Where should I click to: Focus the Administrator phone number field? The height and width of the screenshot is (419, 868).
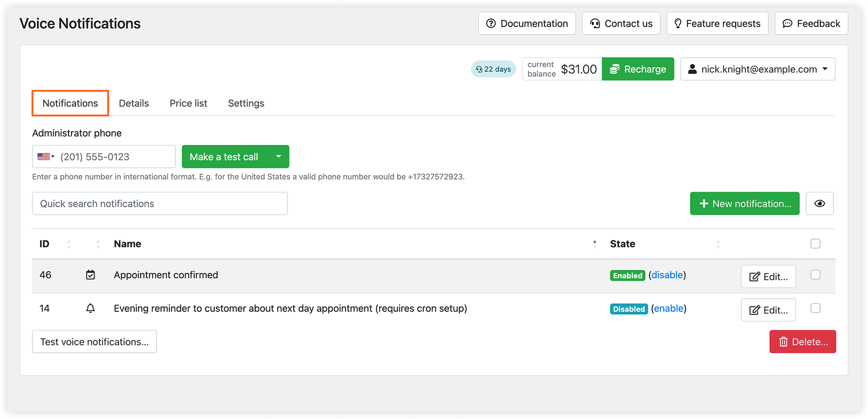click(x=104, y=157)
